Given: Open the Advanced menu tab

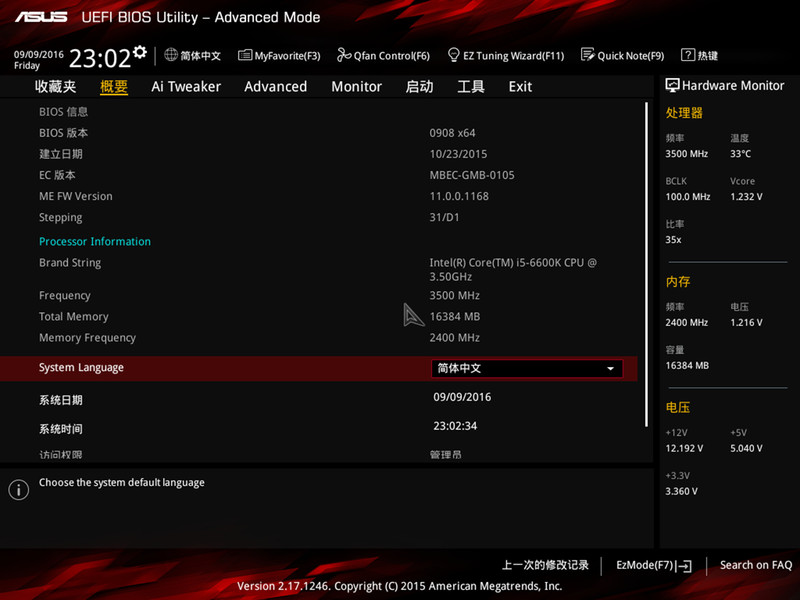Looking at the screenshot, I should pyautogui.click(x=275, y=87).
